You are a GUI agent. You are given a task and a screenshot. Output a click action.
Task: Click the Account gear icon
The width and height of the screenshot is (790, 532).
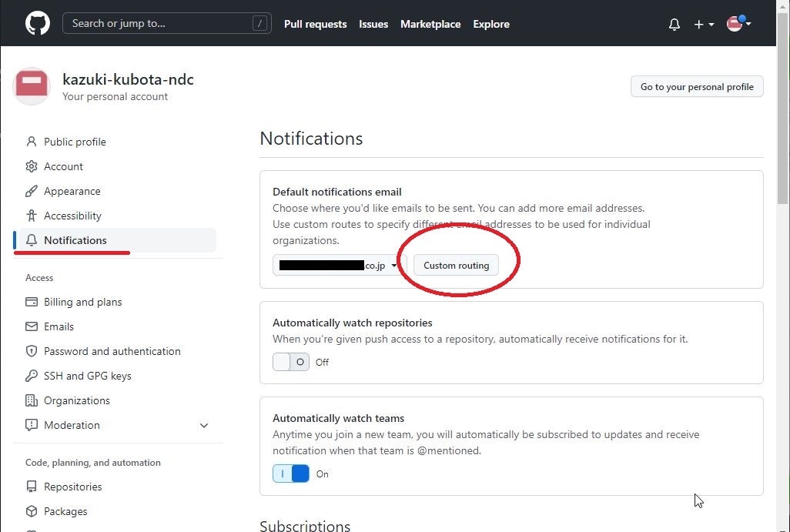tap(32, 166)
